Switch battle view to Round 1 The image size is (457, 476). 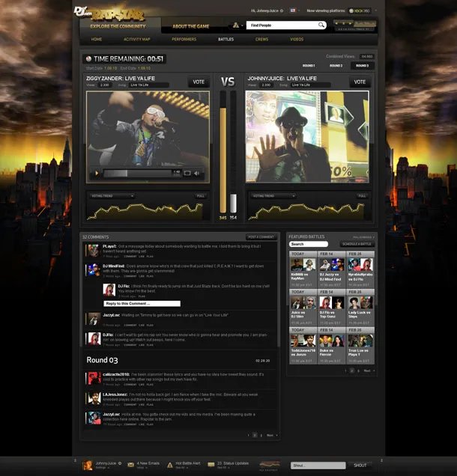[309, 66]
